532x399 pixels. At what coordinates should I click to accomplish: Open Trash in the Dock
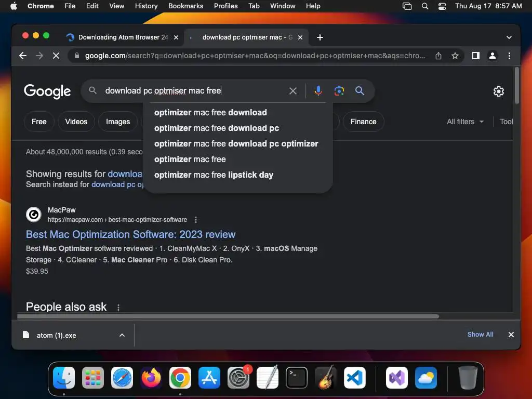[468, 378]
